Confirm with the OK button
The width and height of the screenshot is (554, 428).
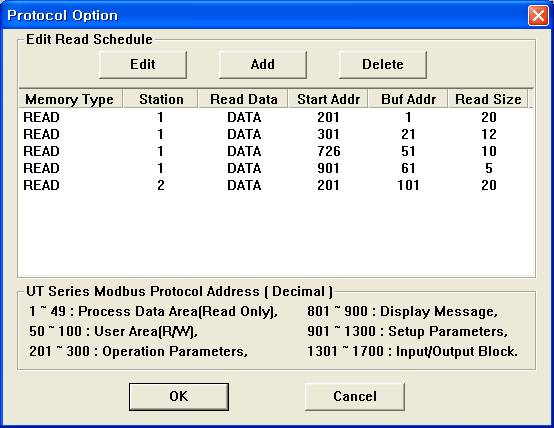point(179,397)
